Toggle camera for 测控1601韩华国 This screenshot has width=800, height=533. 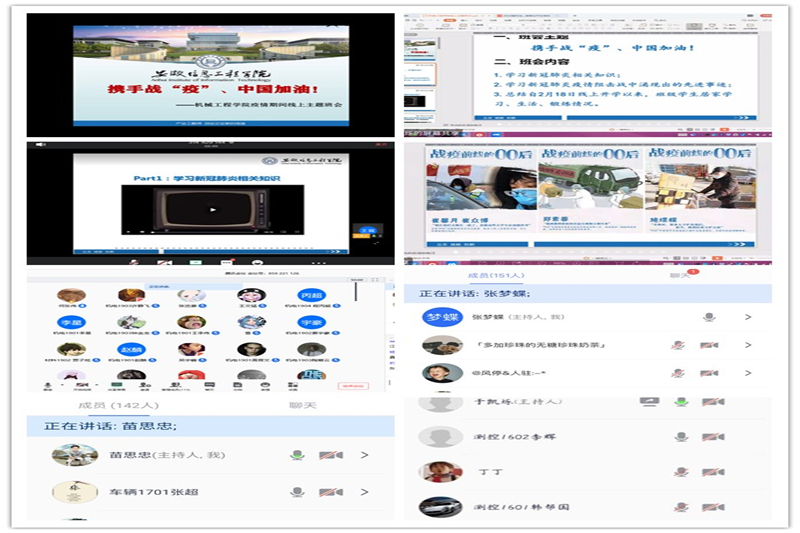(x=711, y=507)
